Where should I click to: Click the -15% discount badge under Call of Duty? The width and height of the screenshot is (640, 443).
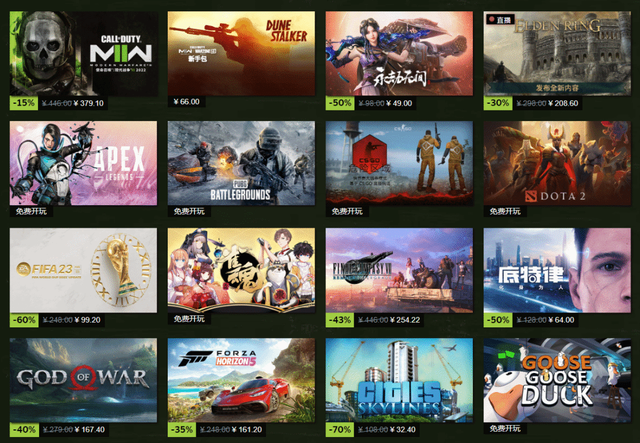(x=24, y=103)
